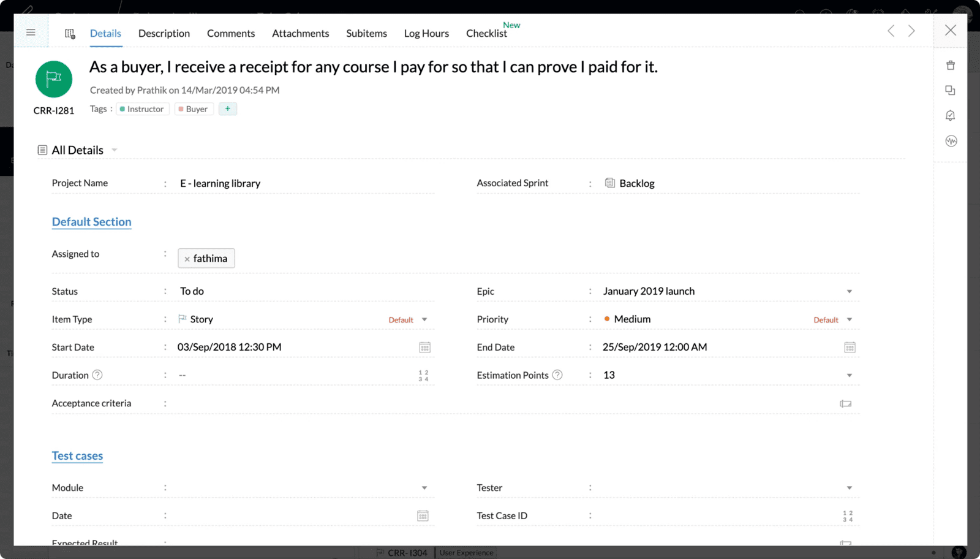
Task: Open the Priority dropdown arrow
Action: tap(850, 320)
